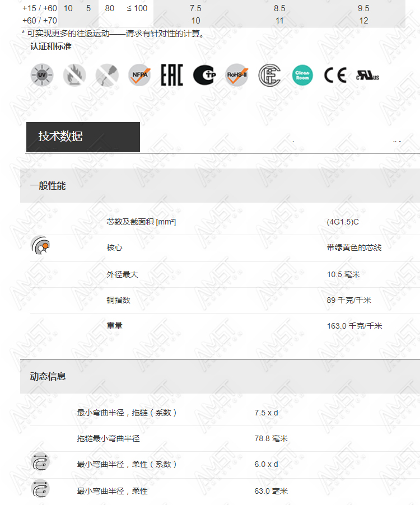
Task: Click the 10.5 毫米 value
Action: tap(343, 274)
